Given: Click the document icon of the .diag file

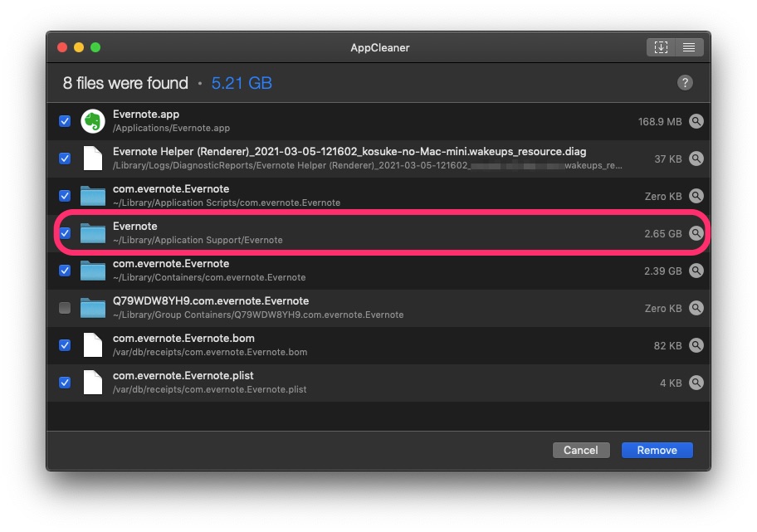Looking at the screenshot, I should click(93, 159).
